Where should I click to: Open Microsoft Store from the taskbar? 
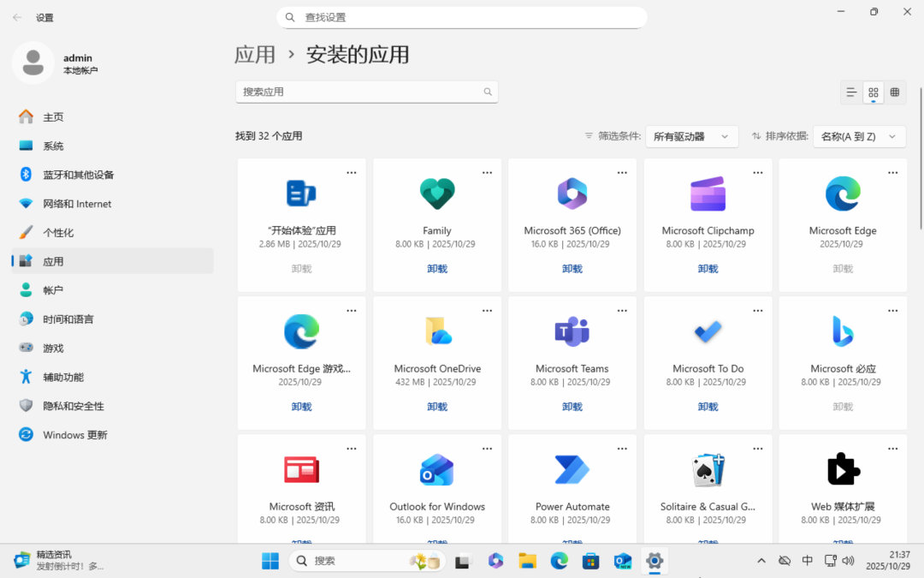click(x=590, y=561)
